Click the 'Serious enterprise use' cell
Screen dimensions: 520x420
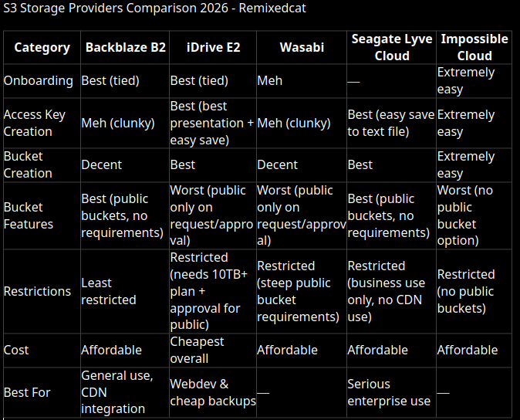[x=389, y=392]
